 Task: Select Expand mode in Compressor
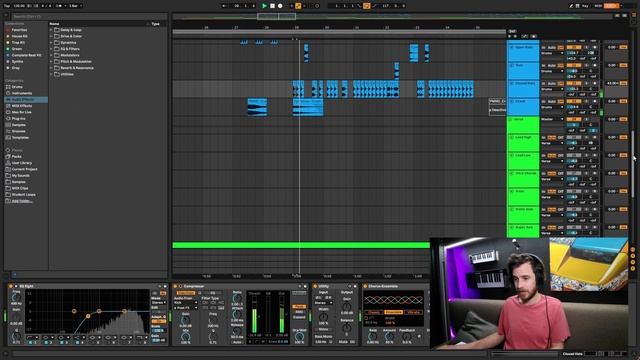[299, 317]
